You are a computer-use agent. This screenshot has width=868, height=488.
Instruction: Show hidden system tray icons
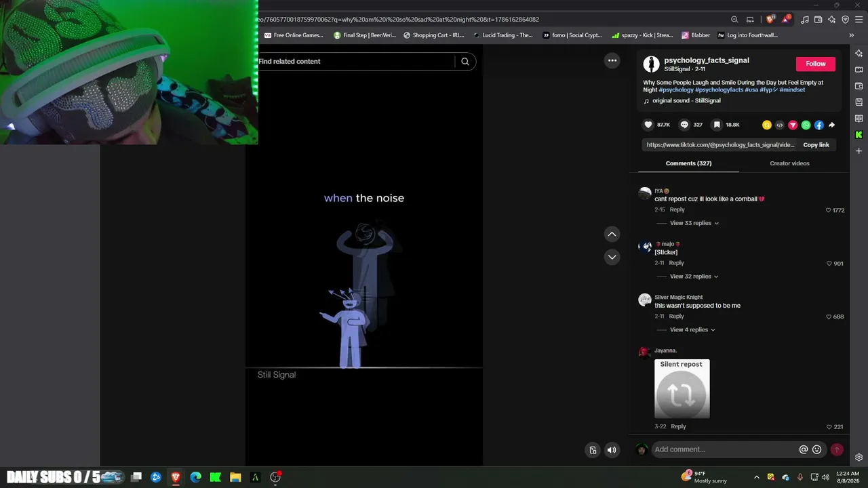pos(757,477)
